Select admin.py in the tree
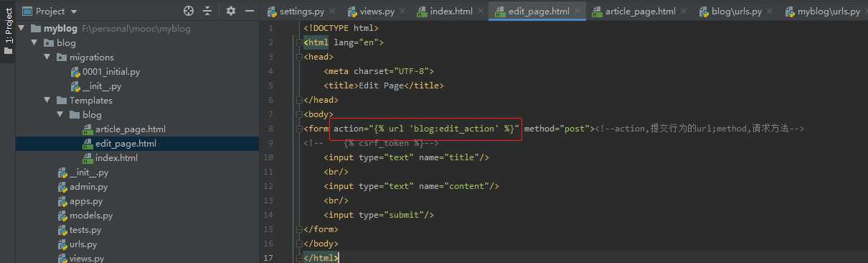Image resolution: width=868 pixels, height=263 pixels. (x=88, y=187)
